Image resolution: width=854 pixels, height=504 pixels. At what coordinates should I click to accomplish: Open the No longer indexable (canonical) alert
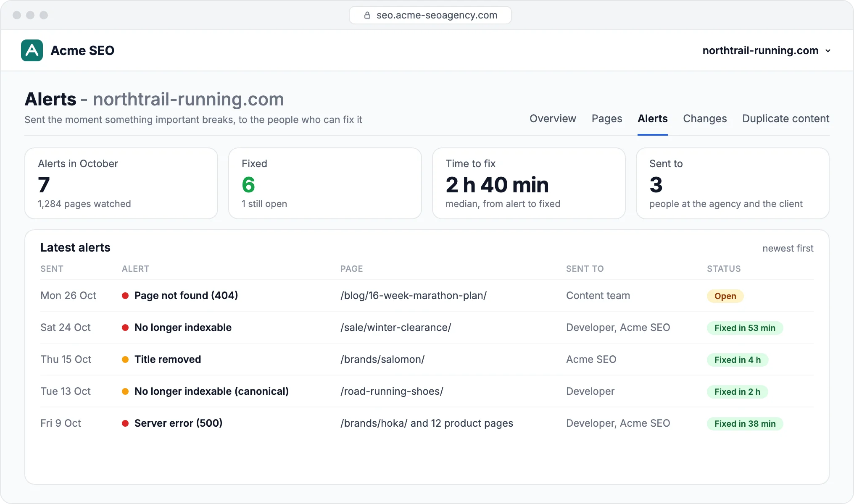(x=211, y=391)
